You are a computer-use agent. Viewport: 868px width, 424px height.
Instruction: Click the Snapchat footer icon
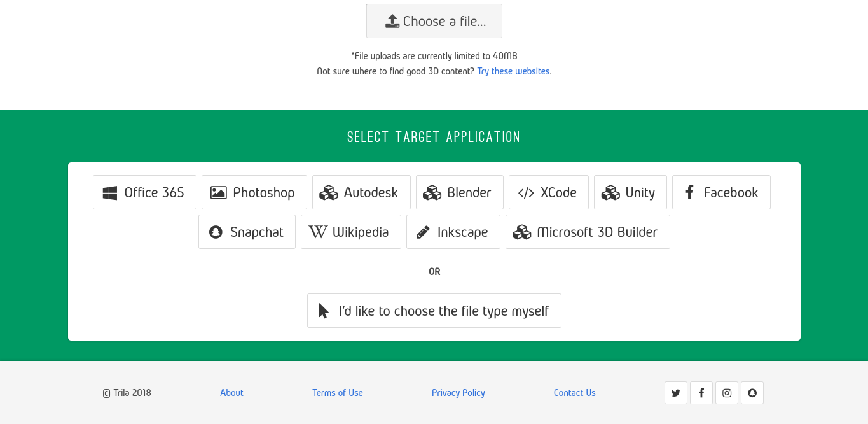tap(752, 393)
